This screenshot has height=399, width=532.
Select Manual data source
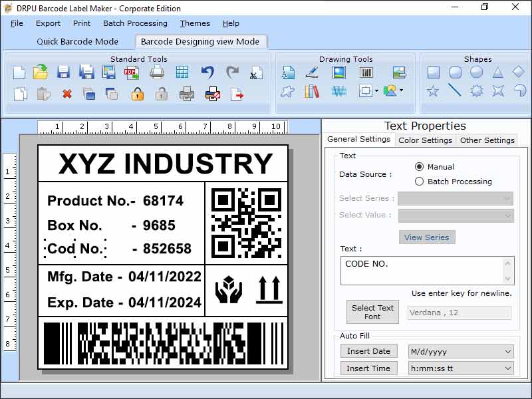point(420,166)
